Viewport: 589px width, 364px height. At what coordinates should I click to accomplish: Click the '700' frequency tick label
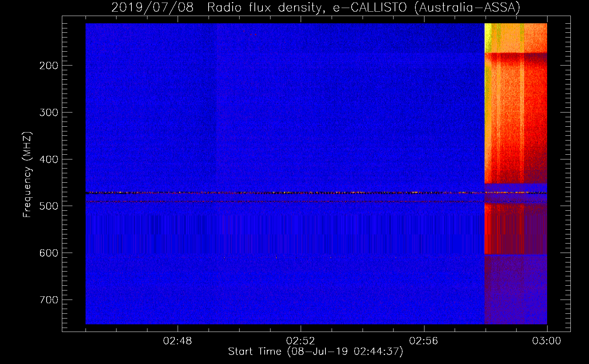point(49,300)
